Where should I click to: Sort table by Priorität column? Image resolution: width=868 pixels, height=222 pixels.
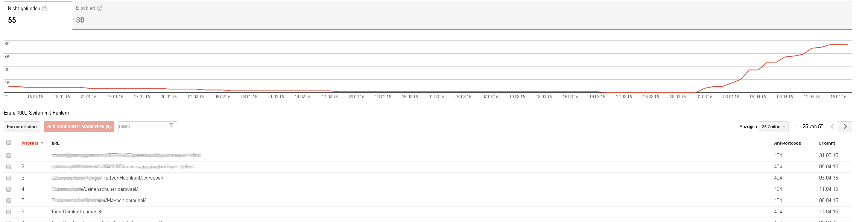[30, 143]
